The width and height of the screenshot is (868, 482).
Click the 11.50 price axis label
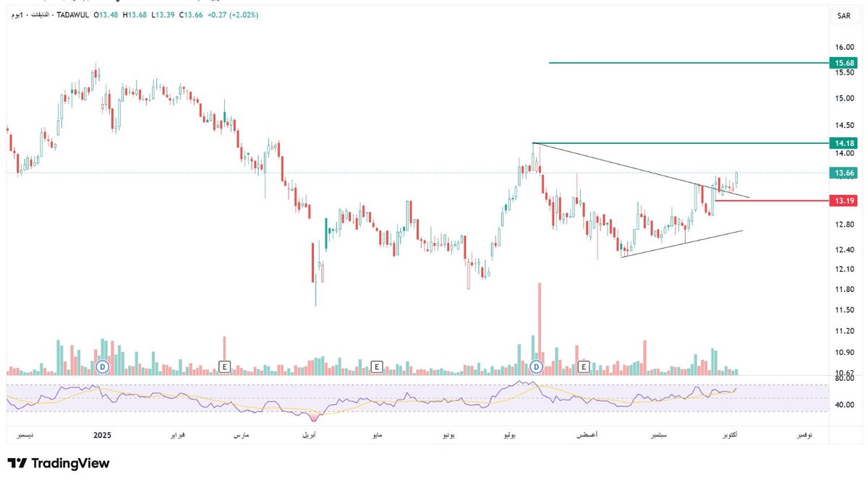pyautogui.click(x=845, y=310)
